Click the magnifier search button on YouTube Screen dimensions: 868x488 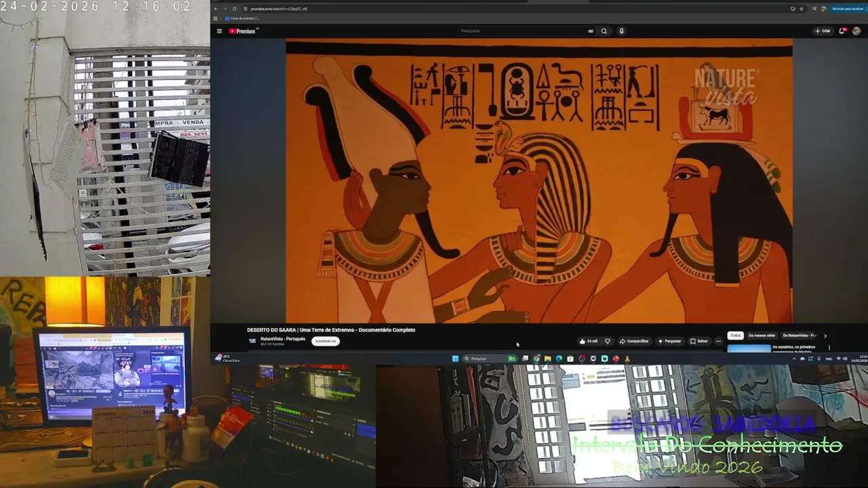tap(604, 31)
